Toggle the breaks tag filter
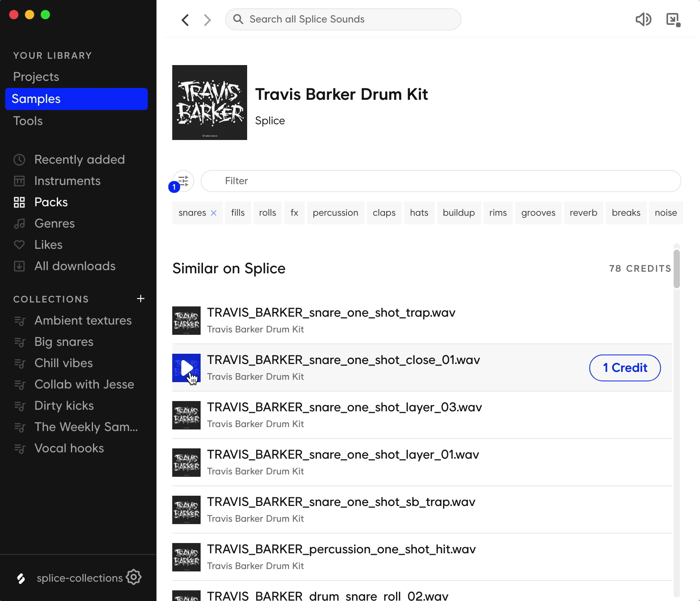 (626, 213)
